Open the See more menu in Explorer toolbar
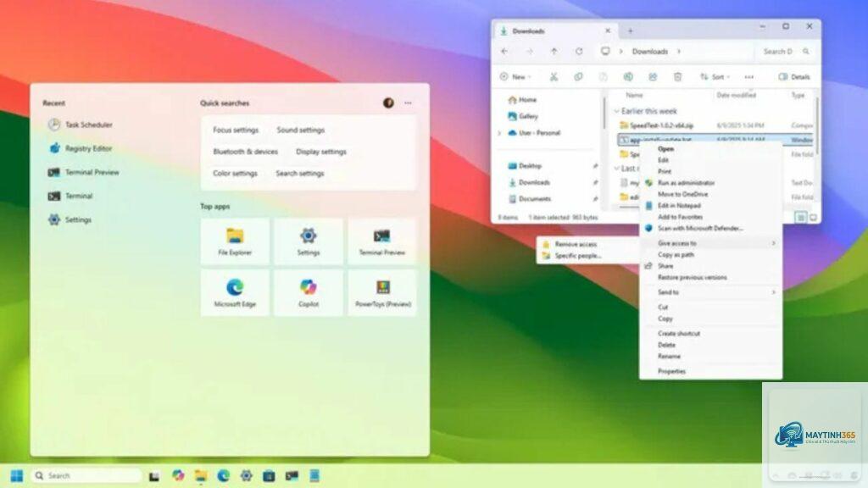The width and height of the screenshot is (868, 488). (x=749, y=77)
